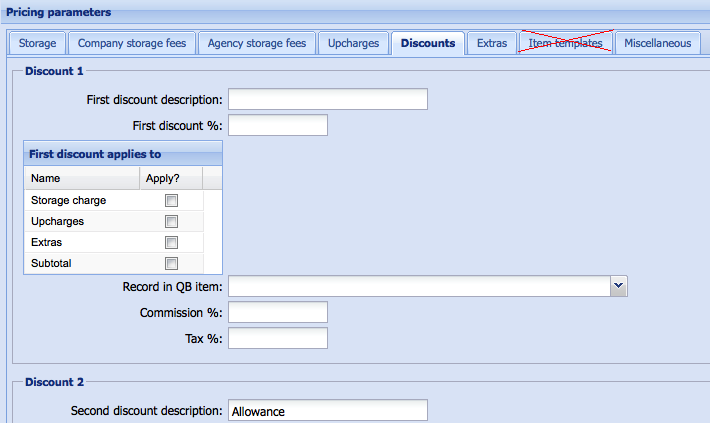710x423 pixels.
Task: Open the Storage tab
Action: pos(38,43)
